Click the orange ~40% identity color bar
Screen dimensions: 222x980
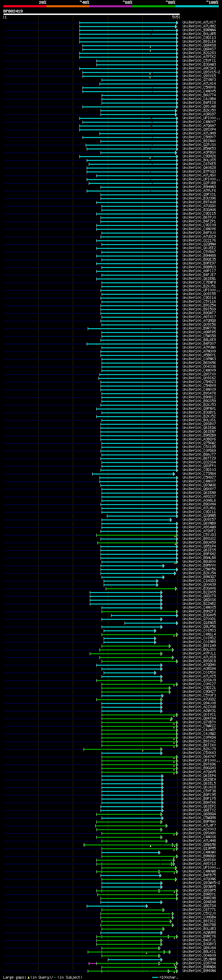tap(68, 6)
